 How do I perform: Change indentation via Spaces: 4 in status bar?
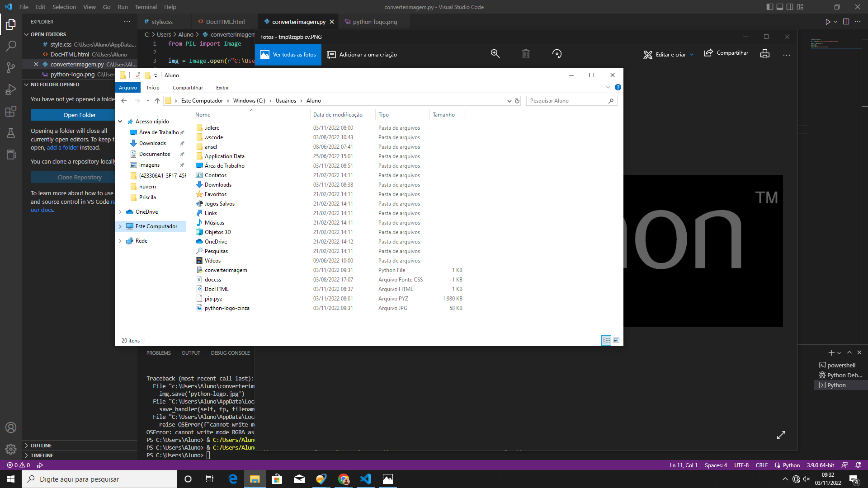[716, 465]
